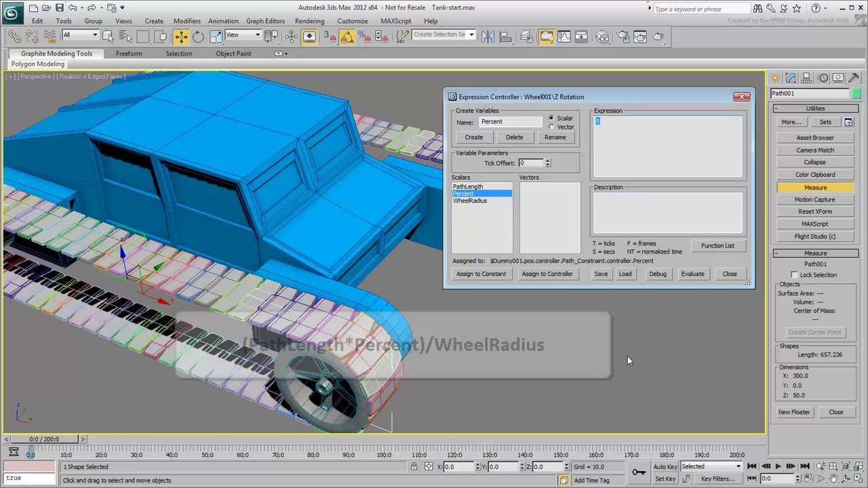The image size is (868, 488).
Task: Select the Unlink Selection tool
Action: pyautogui.click(x=32, y=36)
